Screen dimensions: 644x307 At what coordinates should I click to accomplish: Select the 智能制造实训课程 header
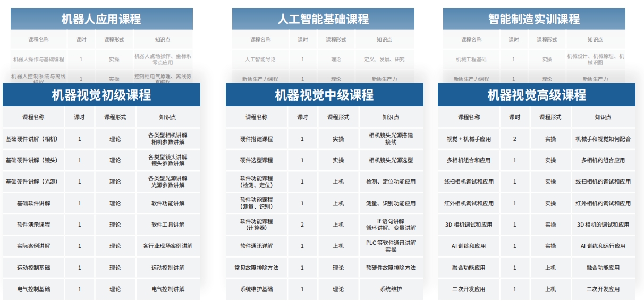[534, 20]
